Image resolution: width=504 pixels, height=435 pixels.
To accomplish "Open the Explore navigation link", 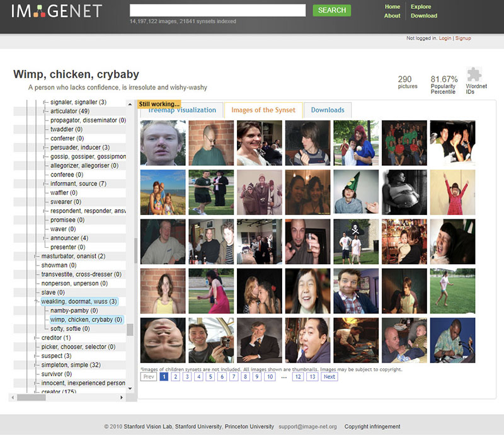I will tap(421, 6).
